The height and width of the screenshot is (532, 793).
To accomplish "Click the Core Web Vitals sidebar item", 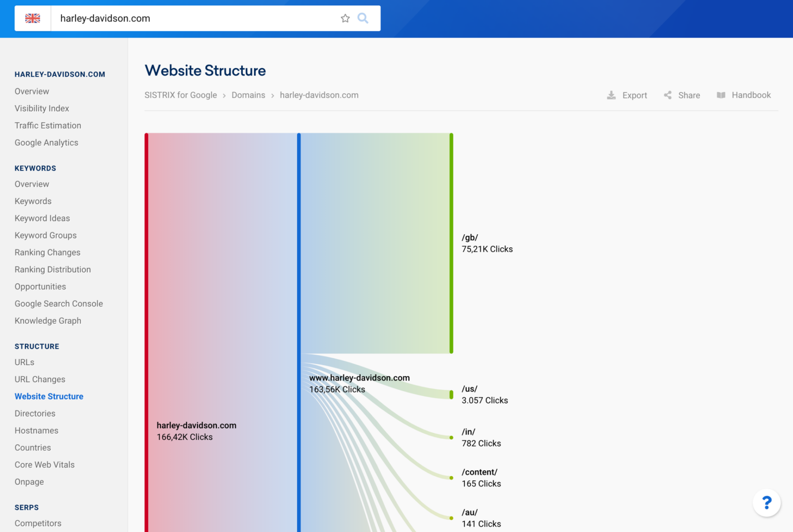I will pyautogui.click(x=45, y=464).
